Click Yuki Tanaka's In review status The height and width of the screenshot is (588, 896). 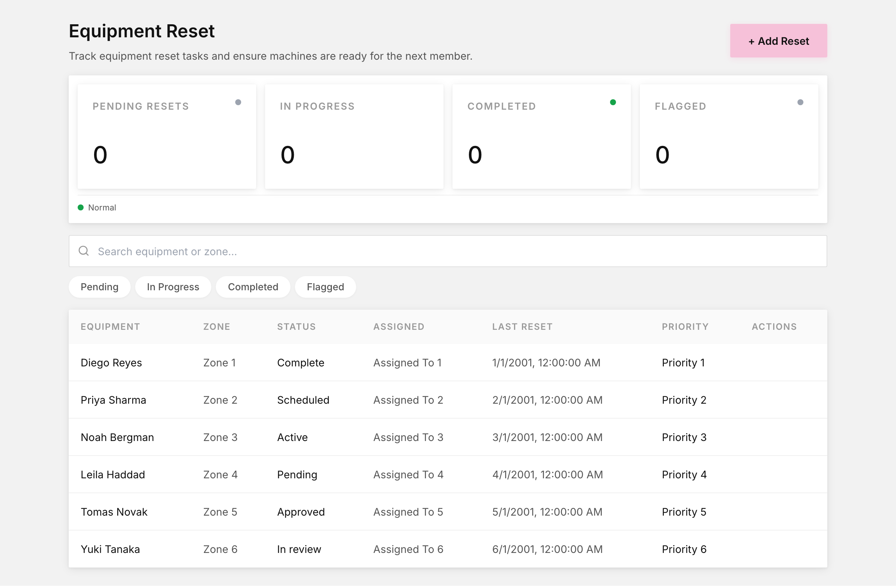299,550
